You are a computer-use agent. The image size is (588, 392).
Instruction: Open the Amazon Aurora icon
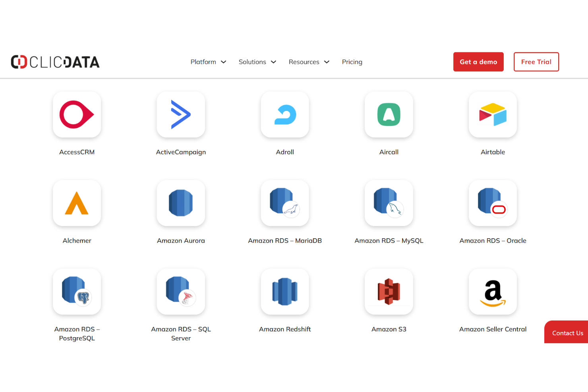[181, 203]
